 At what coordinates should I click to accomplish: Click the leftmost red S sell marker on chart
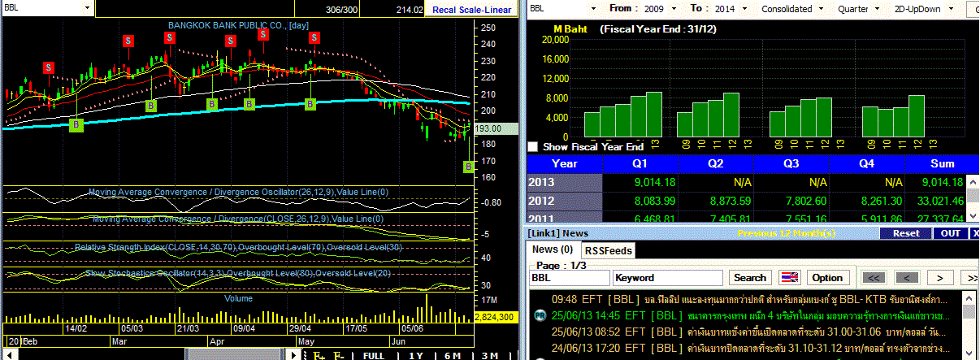point(49,67)
